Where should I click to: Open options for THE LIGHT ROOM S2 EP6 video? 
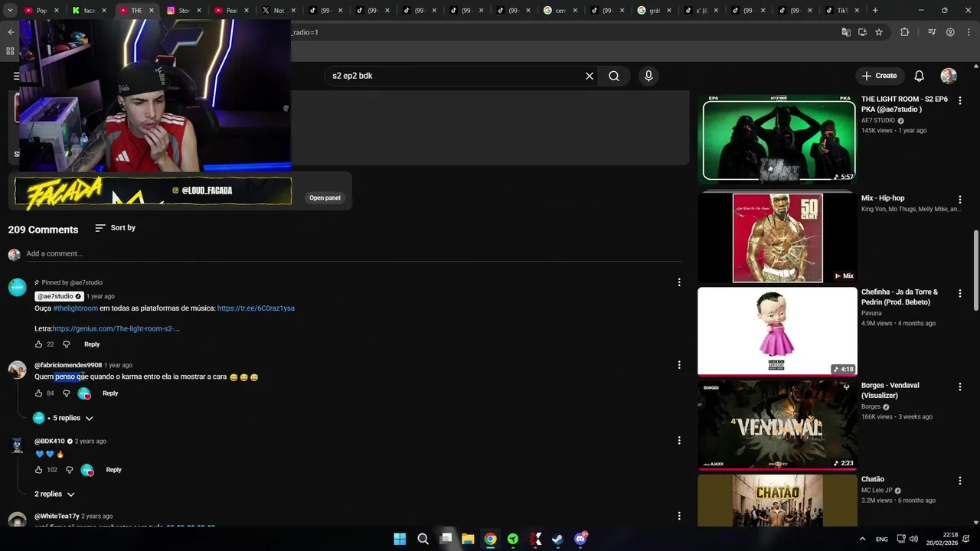pyautogui.click(x=959, y=100)
